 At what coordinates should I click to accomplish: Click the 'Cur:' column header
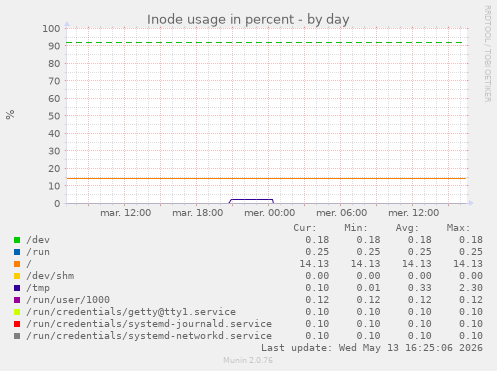305,228
